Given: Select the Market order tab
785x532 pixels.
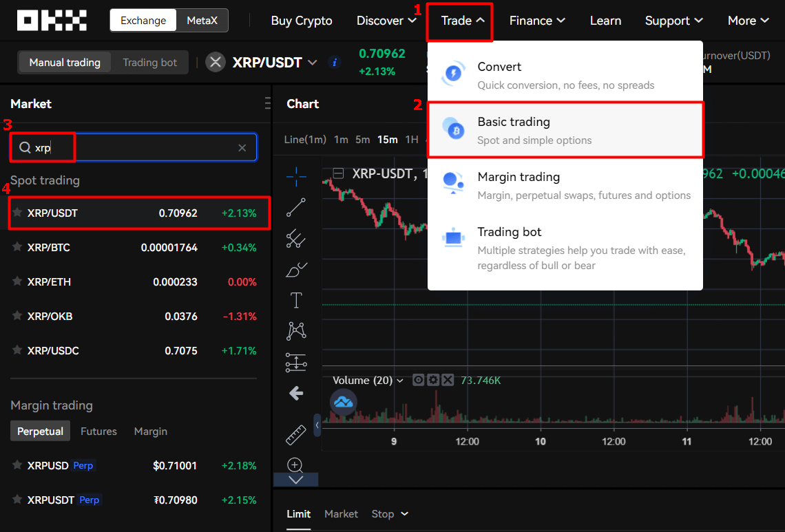Looking at the screenshot, I should point(341,514).
